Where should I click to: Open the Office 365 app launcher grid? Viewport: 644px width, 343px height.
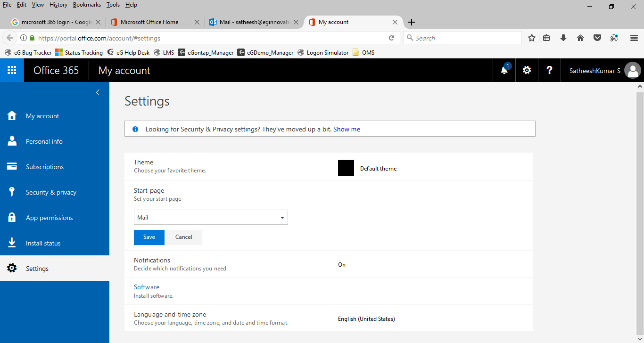tap(12, 70)
